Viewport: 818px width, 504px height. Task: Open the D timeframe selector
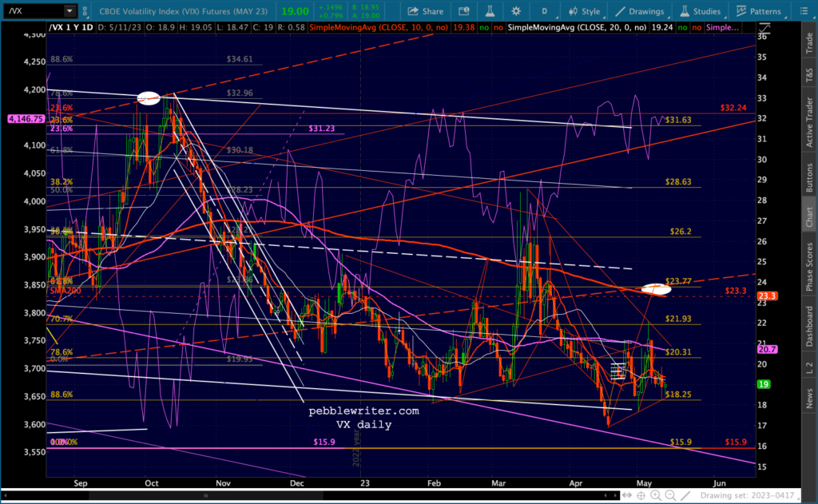coord(545,11)
